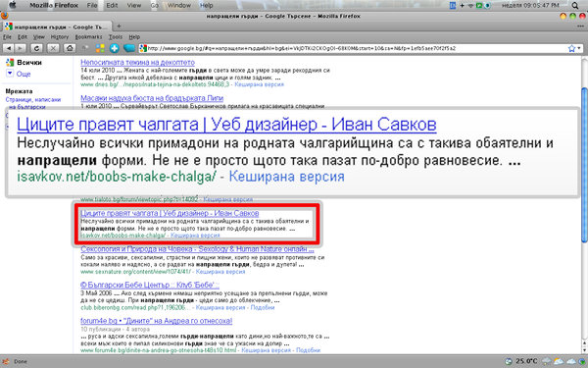Viewport: 588px width, 368px height.
Task: Click the blue circle plus toolbar icon
Action: [115, 48]
